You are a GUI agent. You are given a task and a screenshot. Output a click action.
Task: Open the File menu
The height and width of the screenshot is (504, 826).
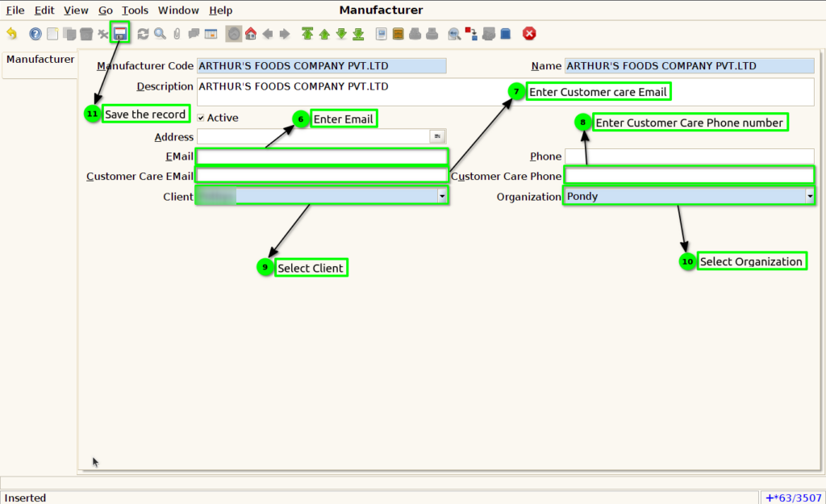pyautogui.click(x=15, y=10)
